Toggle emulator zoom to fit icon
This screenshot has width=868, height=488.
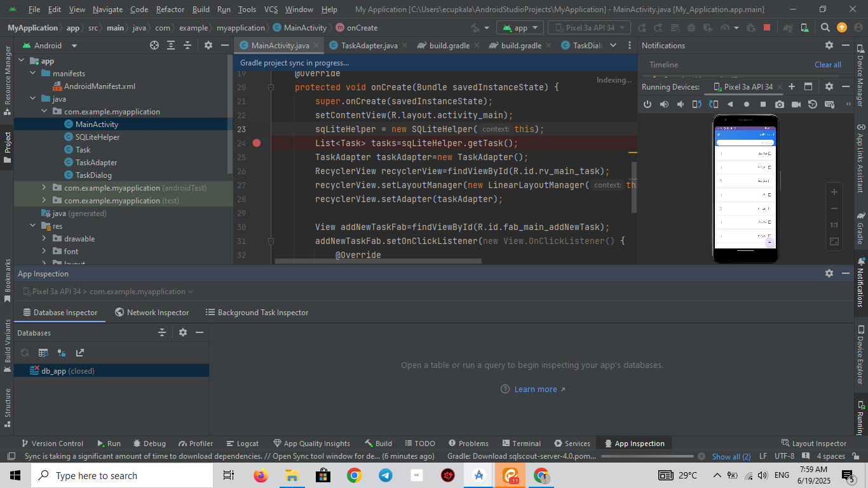pos(834,241)
